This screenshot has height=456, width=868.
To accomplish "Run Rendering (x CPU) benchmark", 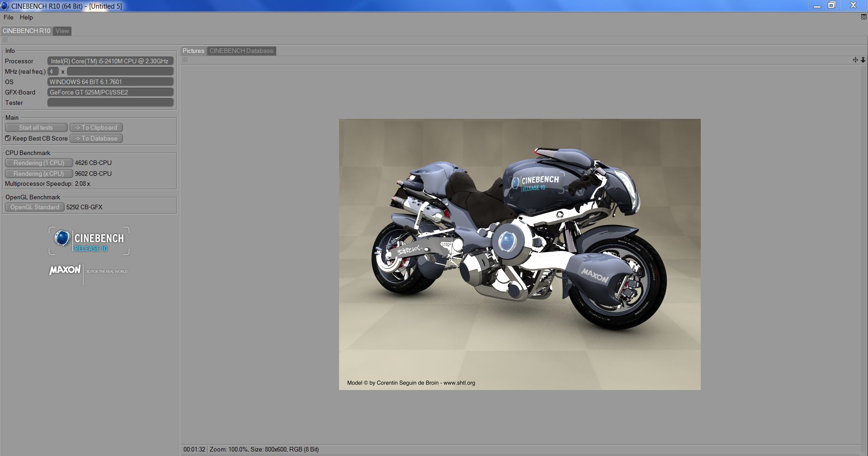I will pyautogui.click(x=39, y=174).
